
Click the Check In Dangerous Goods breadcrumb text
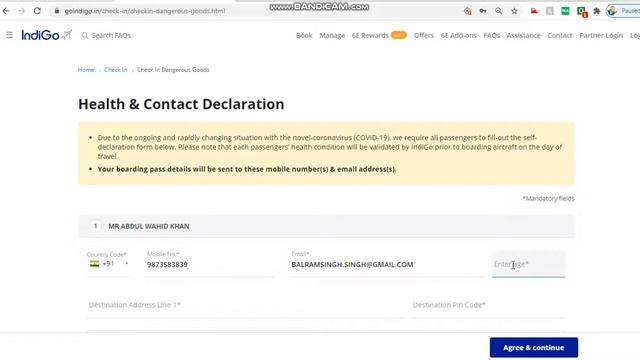pyautogui.click(x=173, y=70)
